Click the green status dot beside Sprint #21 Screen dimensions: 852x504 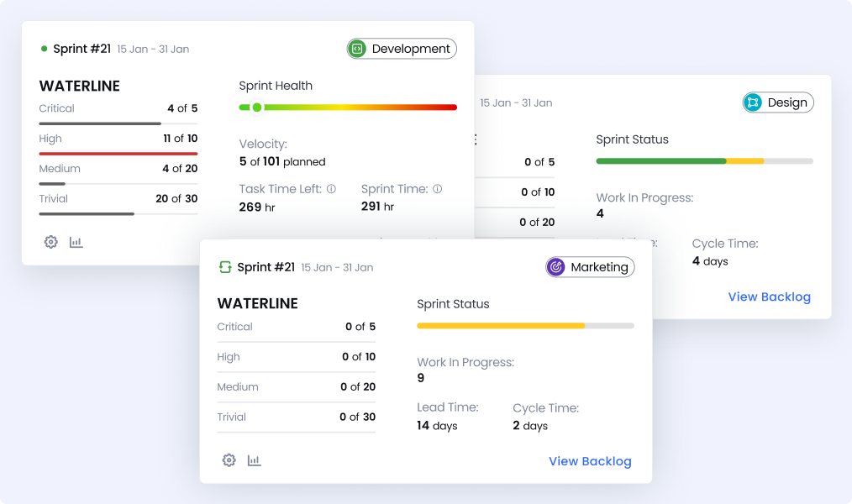[x=44, y=49]
